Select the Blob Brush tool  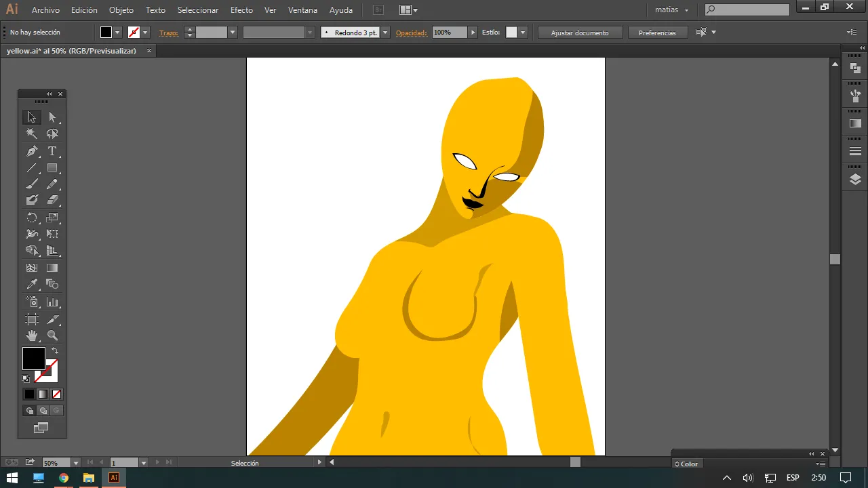pos(32,200)
